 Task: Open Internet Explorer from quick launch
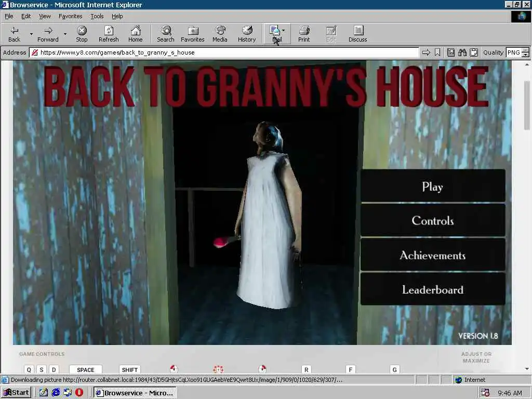point(56,393)
